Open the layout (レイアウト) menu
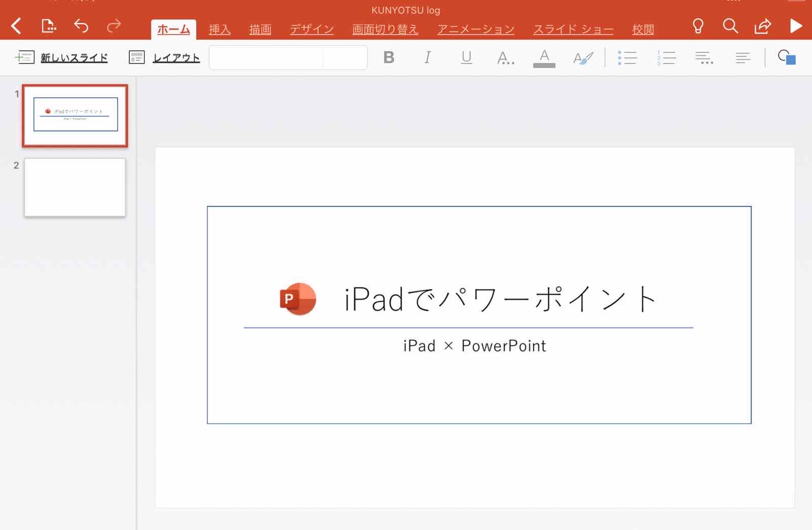 (176, 58)
